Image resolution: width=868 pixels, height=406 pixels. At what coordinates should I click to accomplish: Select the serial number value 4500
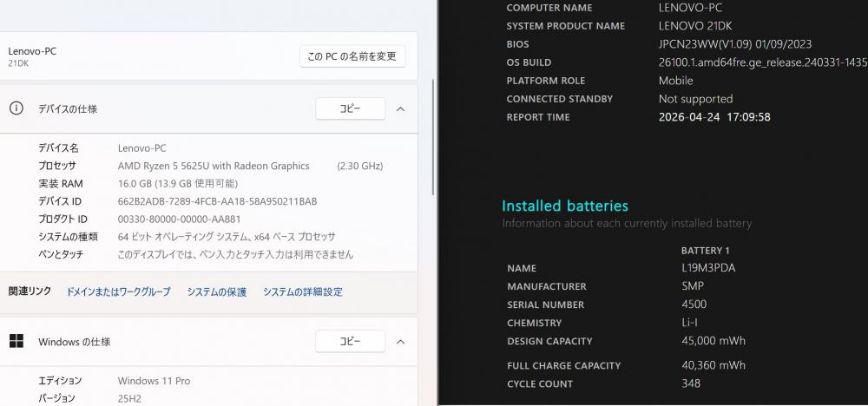694,304
